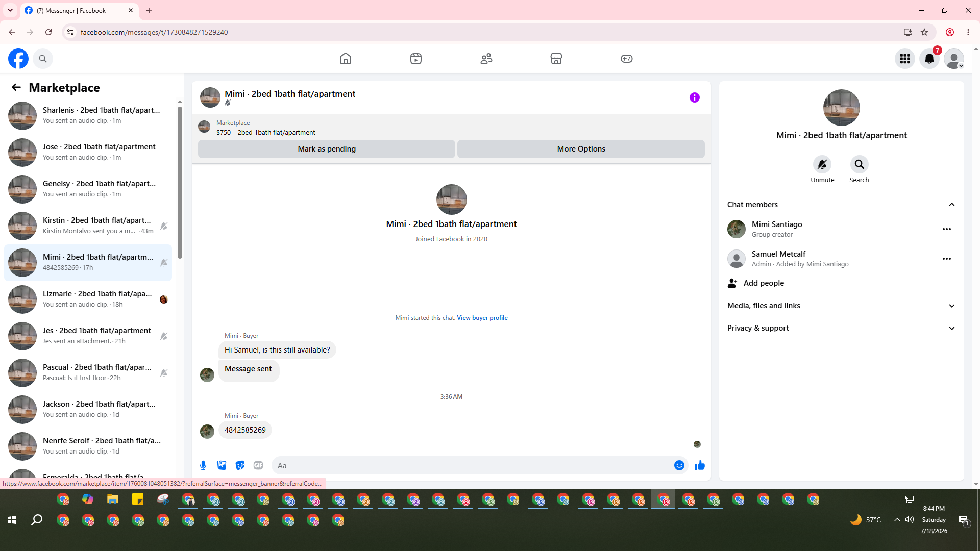
Task: Send a thumbs-up like
Action: pos(700,465)
